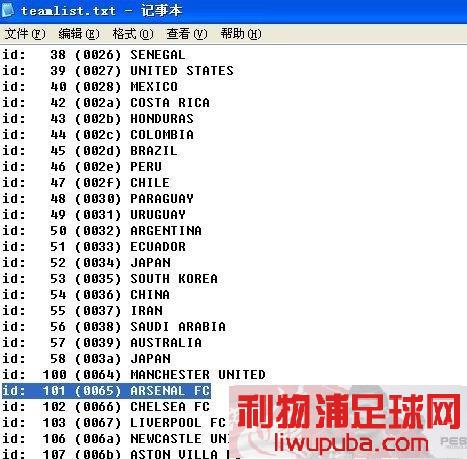Click the highlighted ARSENAL FC line
The height and width of the screenshot is (459, 467).
tap(106, 391)
